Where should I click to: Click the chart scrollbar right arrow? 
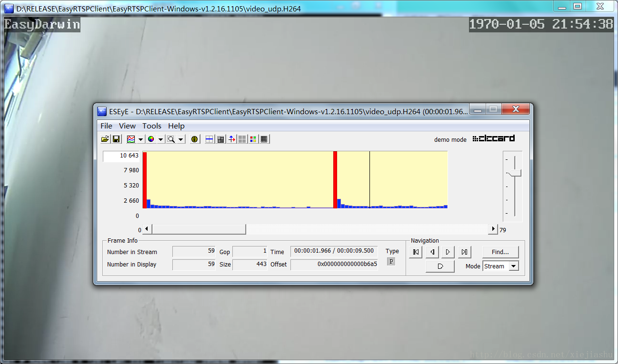point(493,229)
